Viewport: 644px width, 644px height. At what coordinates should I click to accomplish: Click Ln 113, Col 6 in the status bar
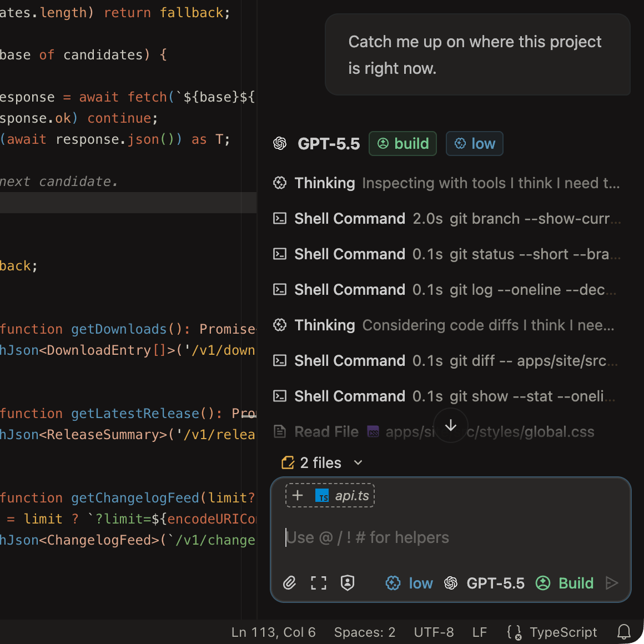click(x=273, y=632)
